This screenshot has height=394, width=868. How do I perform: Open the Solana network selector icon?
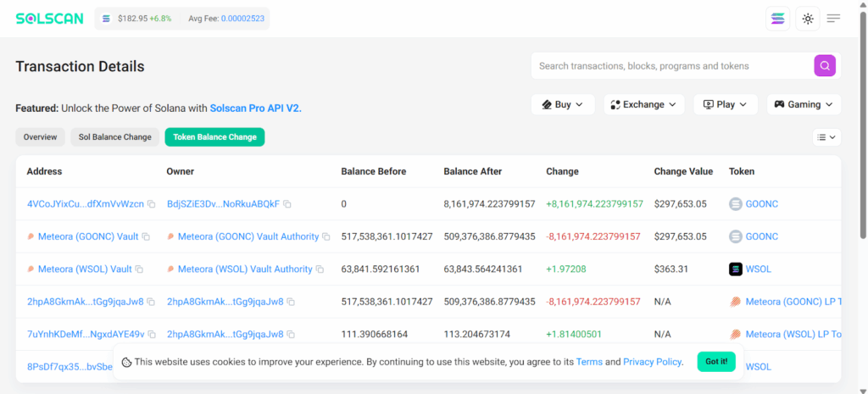(777, 19)
